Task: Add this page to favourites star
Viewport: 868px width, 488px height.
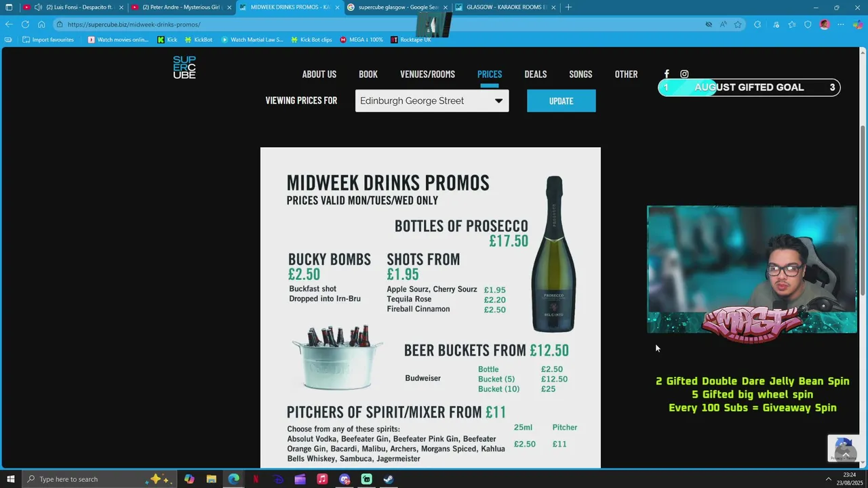Action: click(x=738, y=24)
